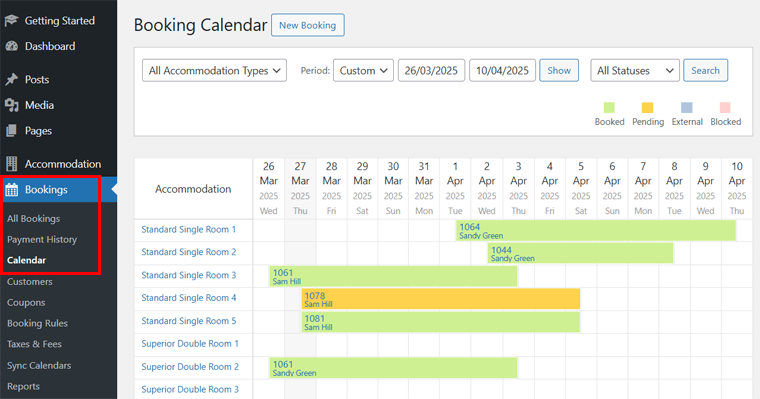760x399 pixels.
Task: Open Standard Single Room 4 link
Action: click(x=189, y=298)
